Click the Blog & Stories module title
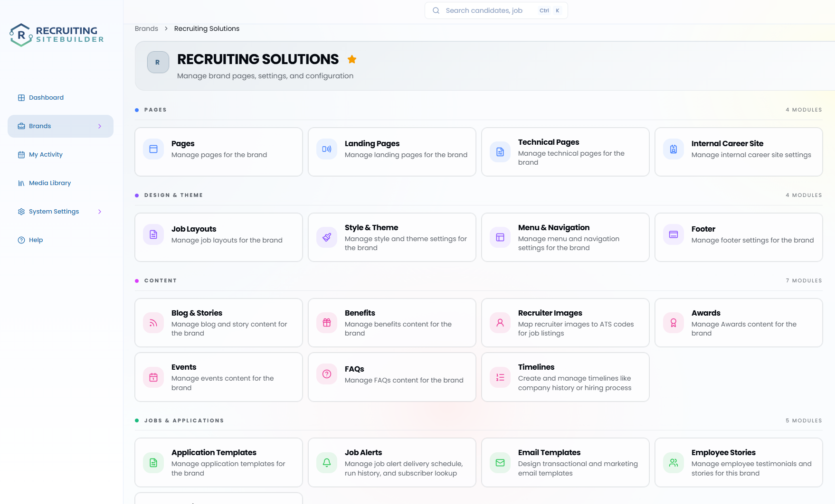 [x=197, y=313]
